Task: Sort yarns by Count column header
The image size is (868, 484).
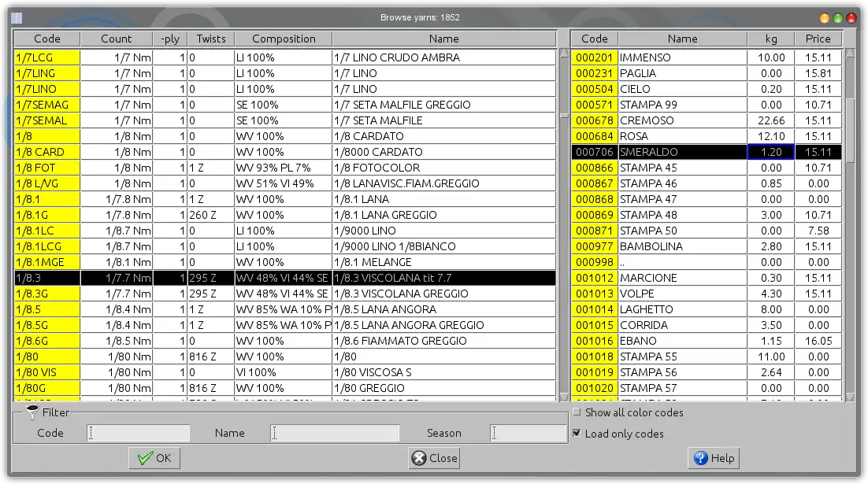Action: tap(117, 39)
